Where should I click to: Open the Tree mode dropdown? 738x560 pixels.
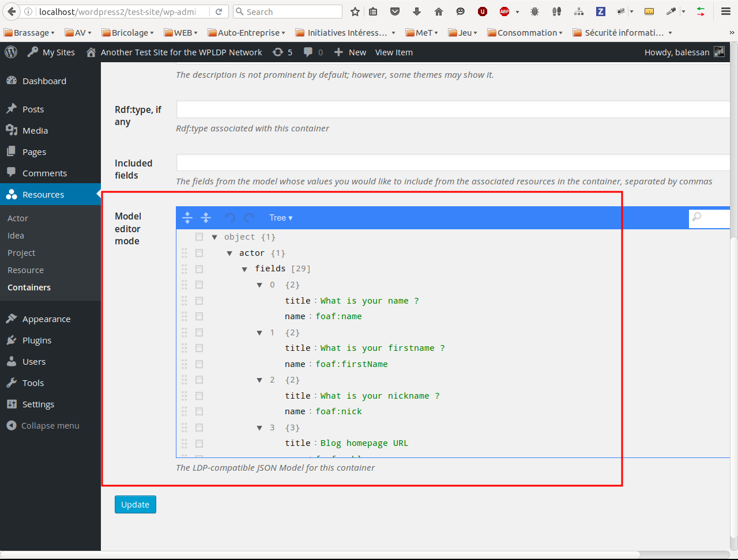pyautogui.click(x=281, y=218)
